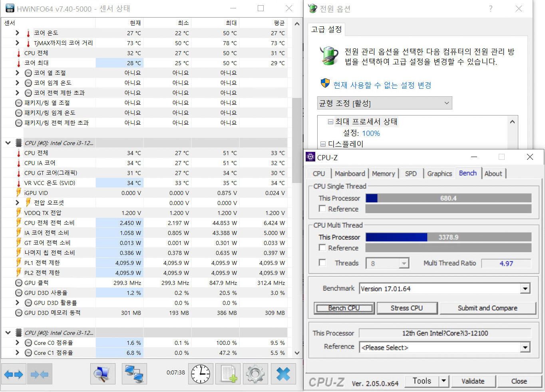
Task: Open 현재 사용할 수 없는 설정 변경 link
Action: coord(382,85)
